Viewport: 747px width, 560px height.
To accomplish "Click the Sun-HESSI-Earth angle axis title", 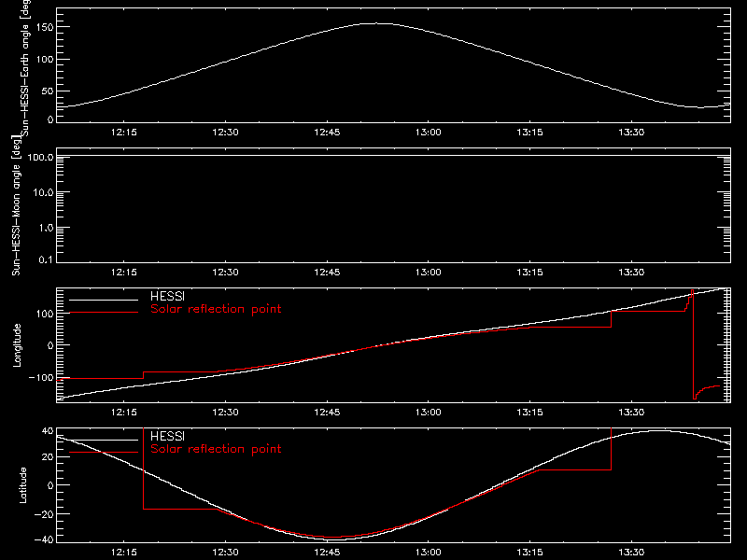I will [25, 67].
